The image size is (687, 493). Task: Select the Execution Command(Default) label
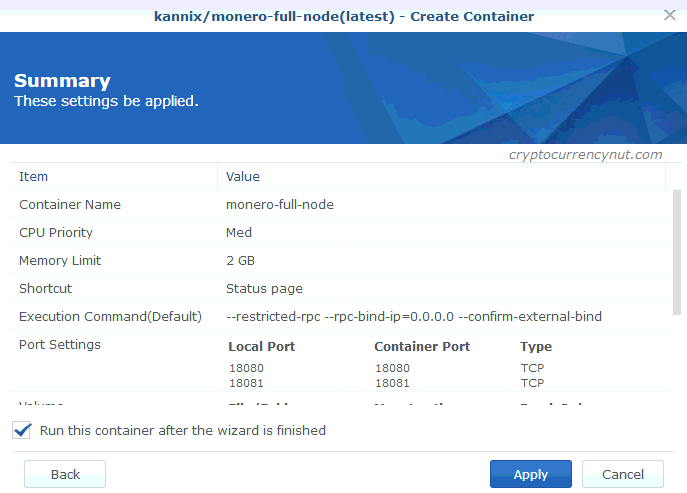click(x=110, y=317)
